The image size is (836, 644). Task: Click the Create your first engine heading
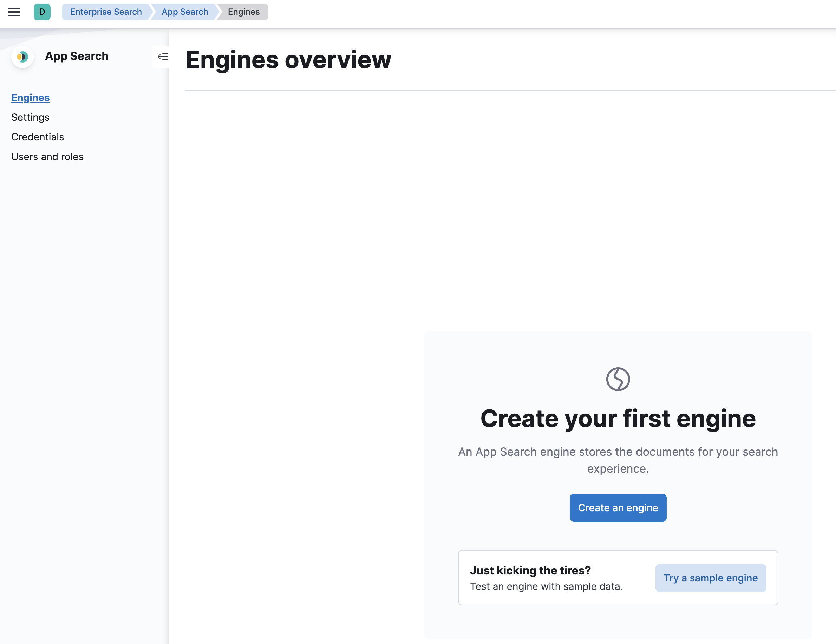click(618, 418)
